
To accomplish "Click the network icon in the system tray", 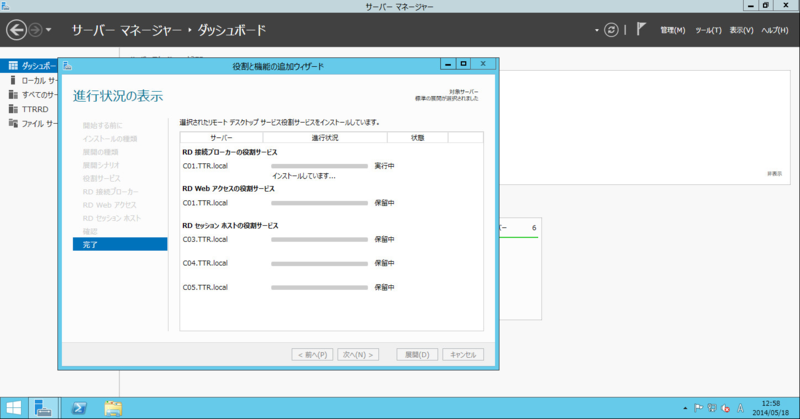I will 712,408.
